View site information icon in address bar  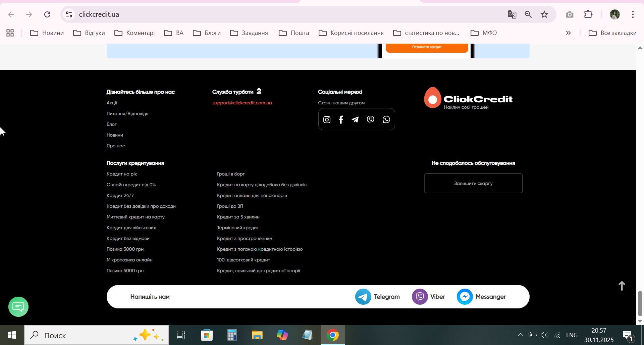[x=69, y=14]
